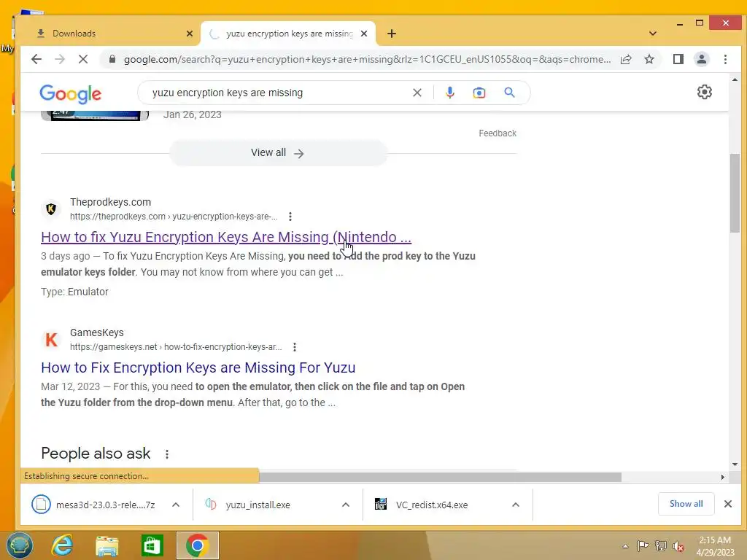The height and width of the screenshot is (560, 747).
Task: Click the taskbar clock 2:15 AM
Action: (715, 540)
